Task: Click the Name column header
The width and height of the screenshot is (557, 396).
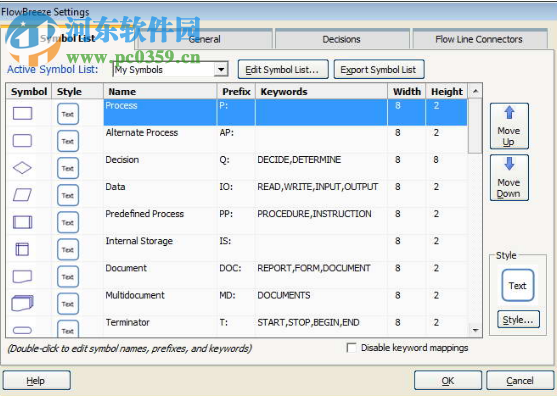Action: pyautogui.click(x=160, y=92)
